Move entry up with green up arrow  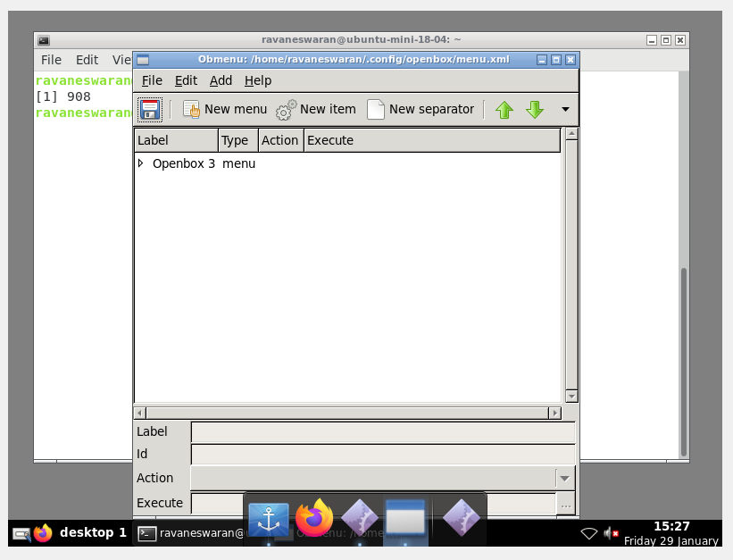click(504, 110)
